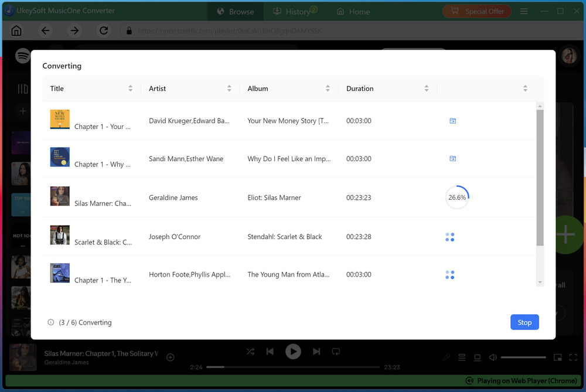Click pending status dots for Horton Foote row
The image size is (586, 392).
coord(450,275)
